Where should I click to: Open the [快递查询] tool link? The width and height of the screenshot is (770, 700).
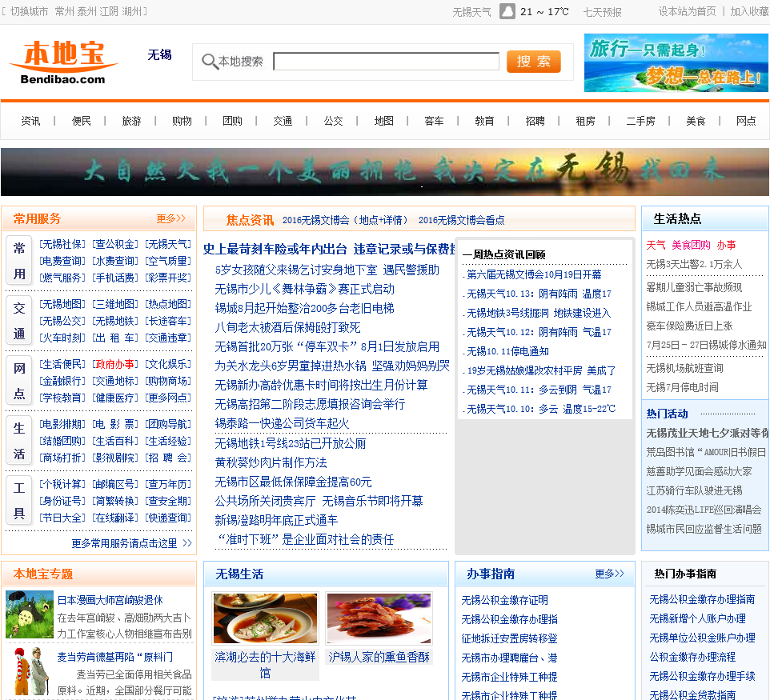168,518
